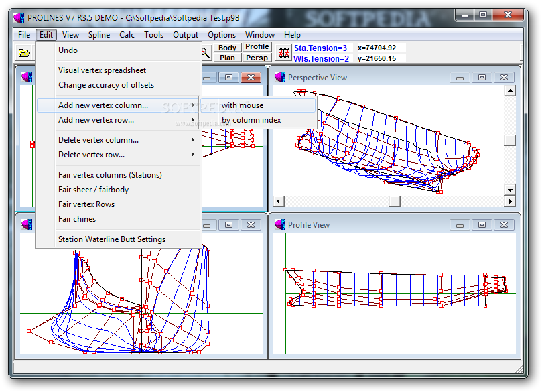
Task: Click Perspective View vertical scrollbar thumb
Action: tap(511, 140)
